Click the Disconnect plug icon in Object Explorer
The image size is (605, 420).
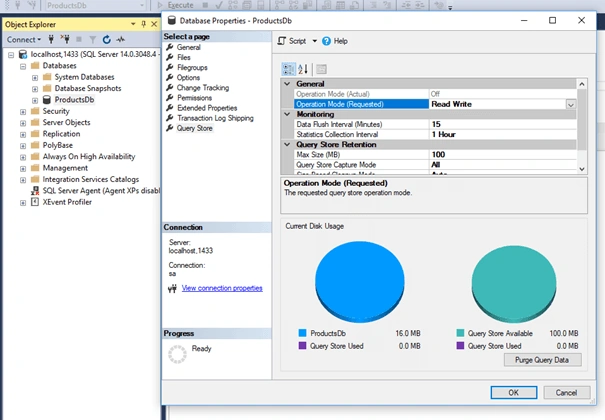pos(65,39)
